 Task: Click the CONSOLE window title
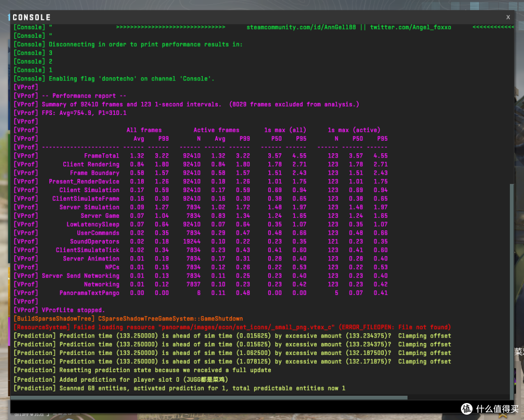(32, 17)
